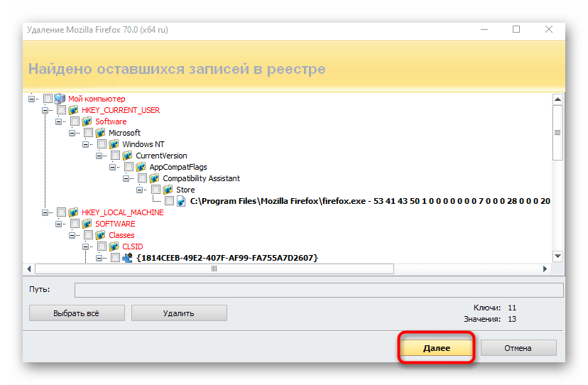Check the HKEY_LOCAL_MACHINE checkbox
This screenshot has height=385, width=588.
62,212
